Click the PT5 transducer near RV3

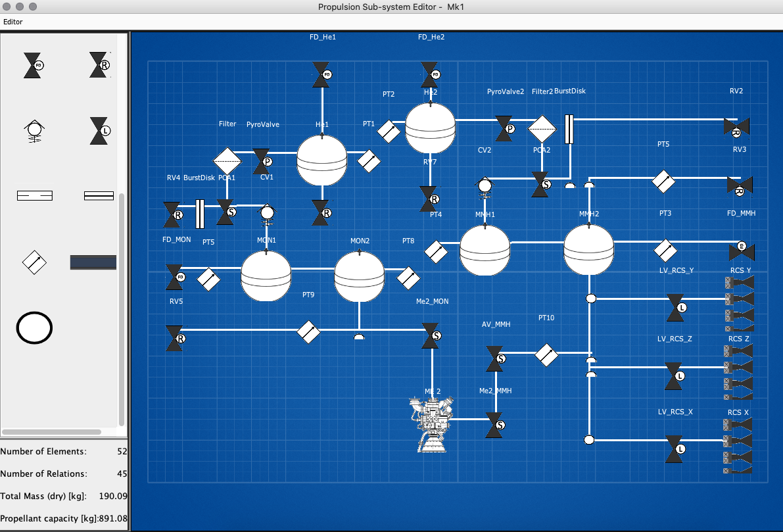tap(663, 181)
